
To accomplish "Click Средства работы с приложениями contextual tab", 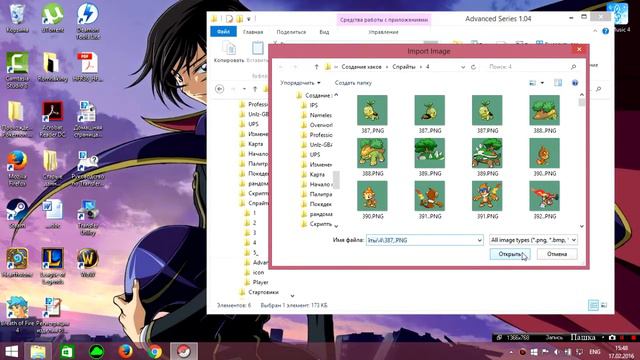I will click(384, 19).
